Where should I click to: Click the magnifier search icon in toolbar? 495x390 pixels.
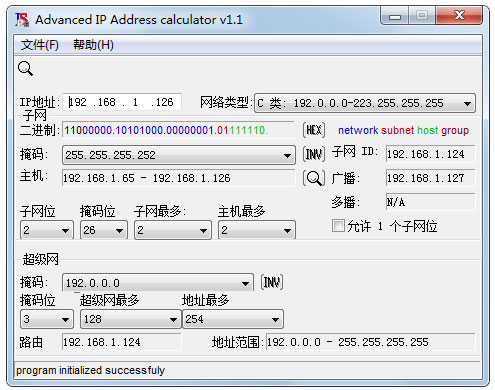point(25,69)
